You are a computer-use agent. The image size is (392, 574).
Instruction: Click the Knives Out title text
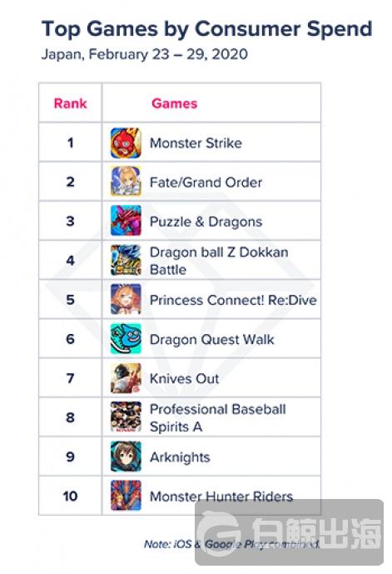click(184, 379)
